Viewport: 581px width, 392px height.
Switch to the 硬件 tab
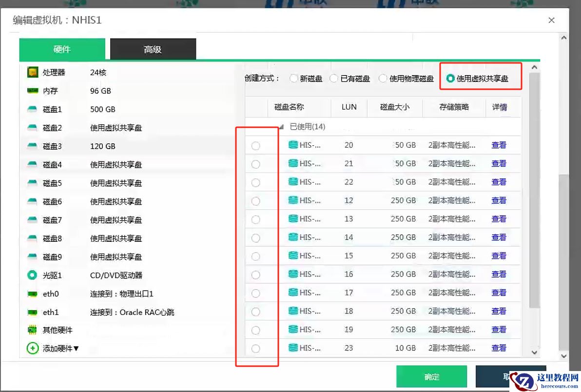click(62, 49)
